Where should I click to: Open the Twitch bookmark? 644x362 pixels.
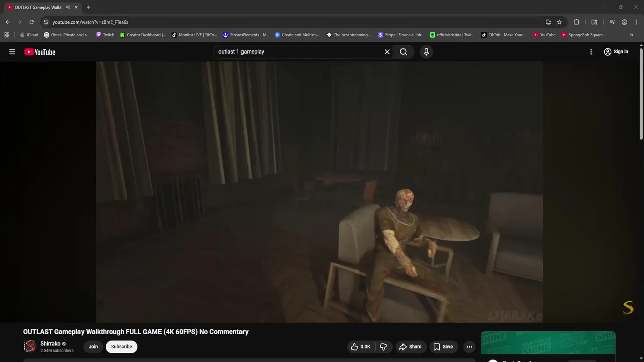point(105,35)
